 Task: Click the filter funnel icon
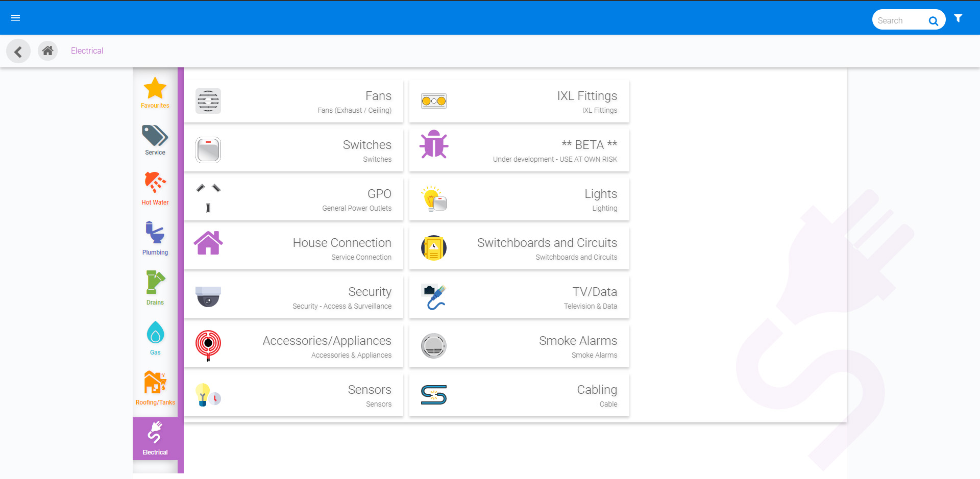(x=958, y=18)
